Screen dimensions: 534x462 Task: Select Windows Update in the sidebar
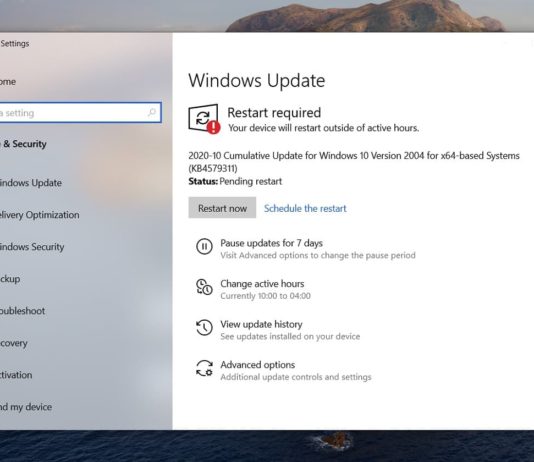click(x=31, y=183)
